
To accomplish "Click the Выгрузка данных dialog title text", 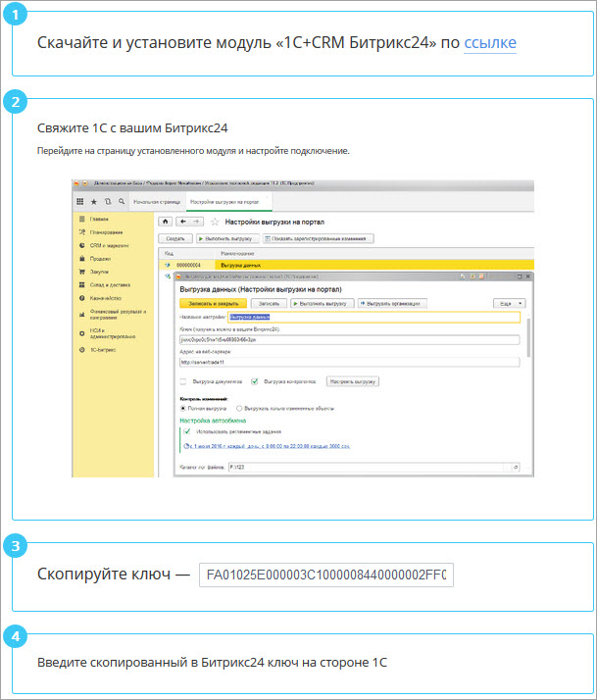I will [261, 289].
